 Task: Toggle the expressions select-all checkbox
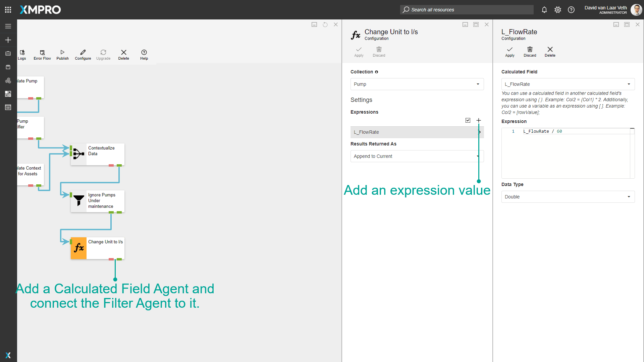[x=468, y=120]
